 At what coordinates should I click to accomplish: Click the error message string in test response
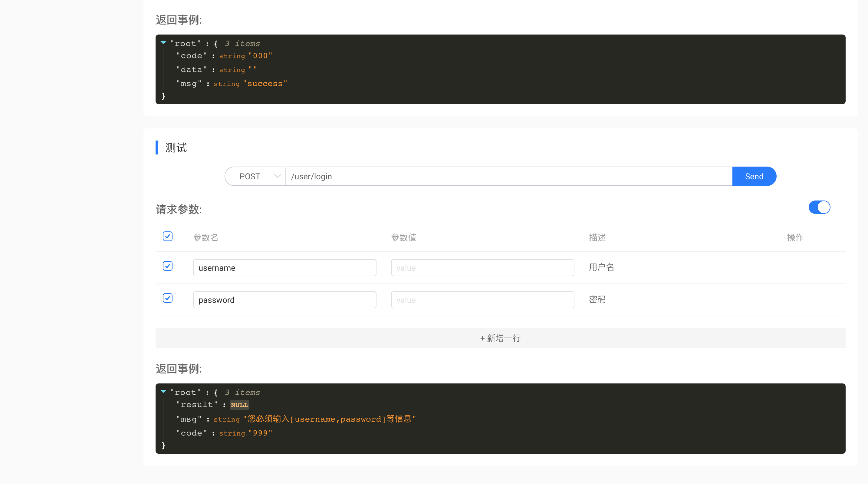tap(330, 419)
